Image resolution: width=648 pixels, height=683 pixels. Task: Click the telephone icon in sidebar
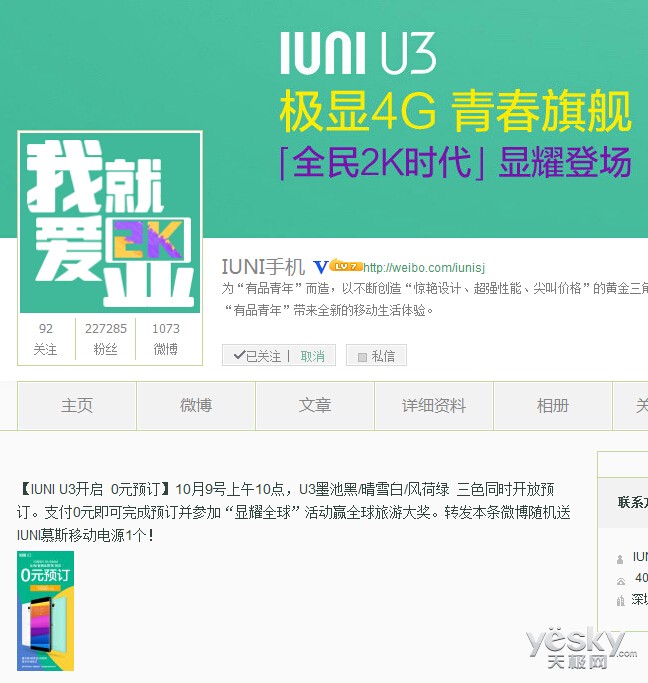(621, 581)
